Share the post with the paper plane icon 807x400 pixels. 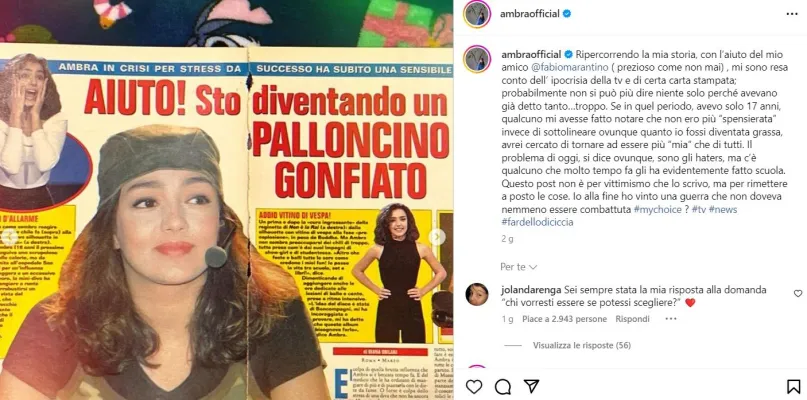pos(531,387)
